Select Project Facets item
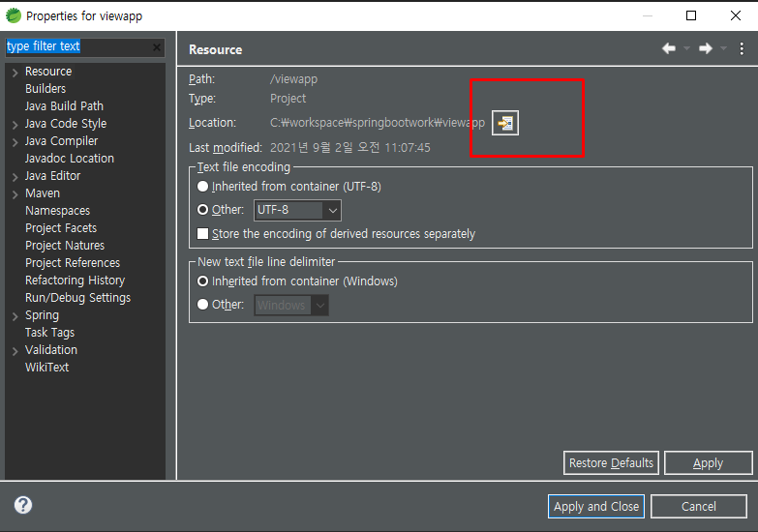The height and width of the screenshot is (532, 758). pyautogui.click(x=61, y=228)
